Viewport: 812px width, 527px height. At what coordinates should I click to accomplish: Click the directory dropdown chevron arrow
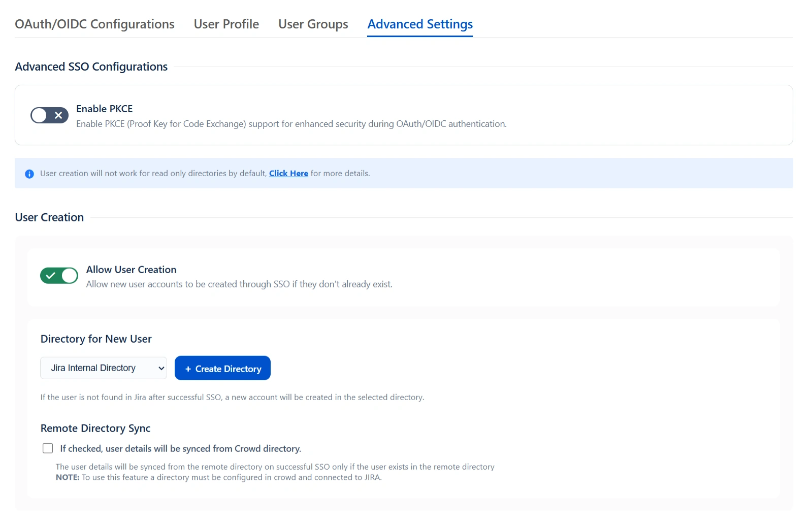click(x=161, y=368)
